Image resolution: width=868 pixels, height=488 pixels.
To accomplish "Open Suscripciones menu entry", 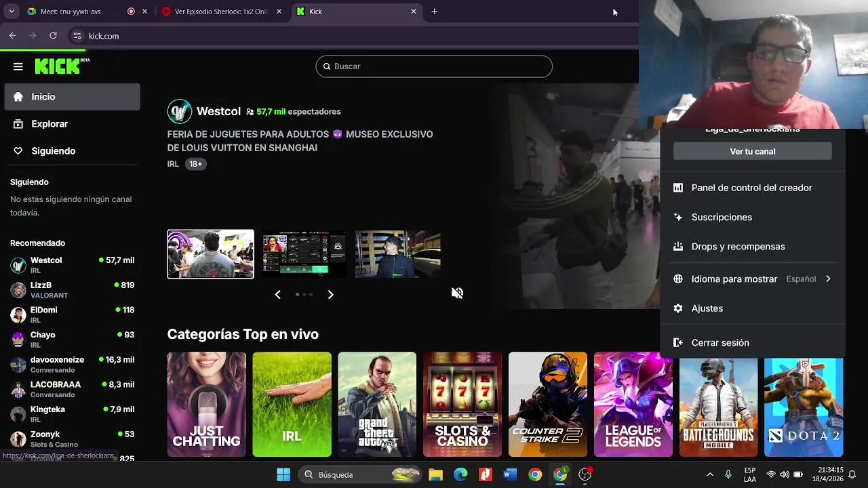I will pos(752,217).
